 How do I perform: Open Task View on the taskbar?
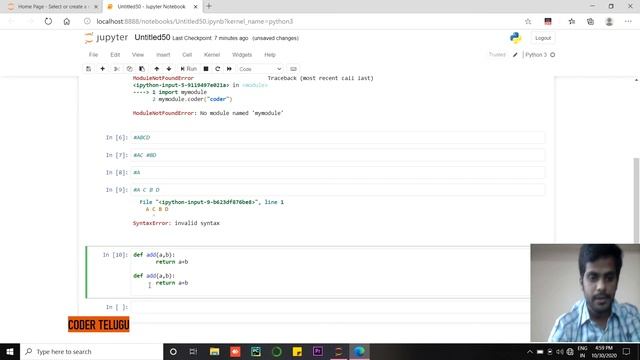tap(193, 351)
